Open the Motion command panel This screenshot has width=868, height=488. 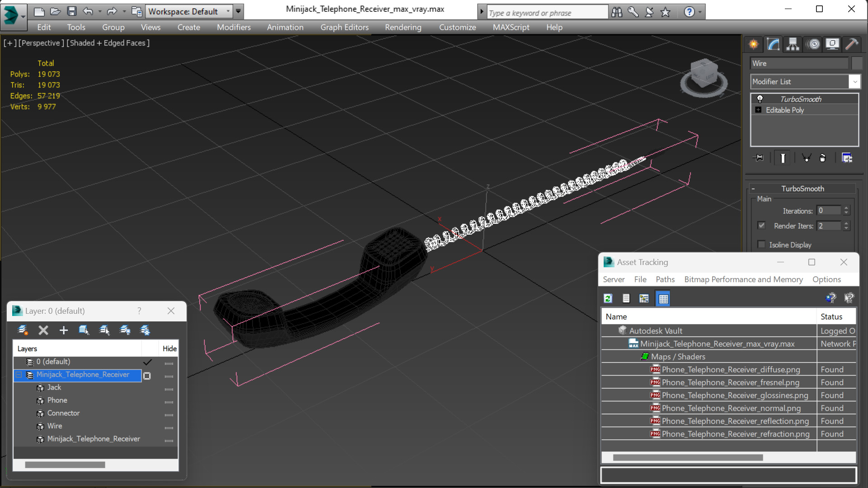814,44
